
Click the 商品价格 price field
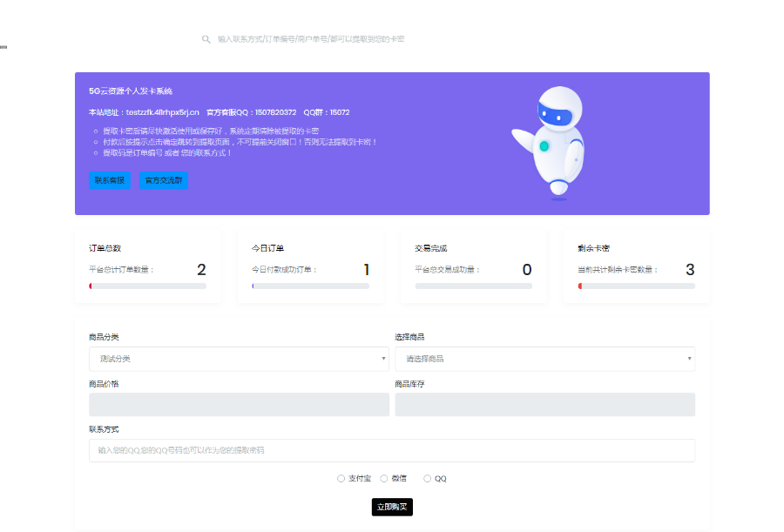coord(238,404)
